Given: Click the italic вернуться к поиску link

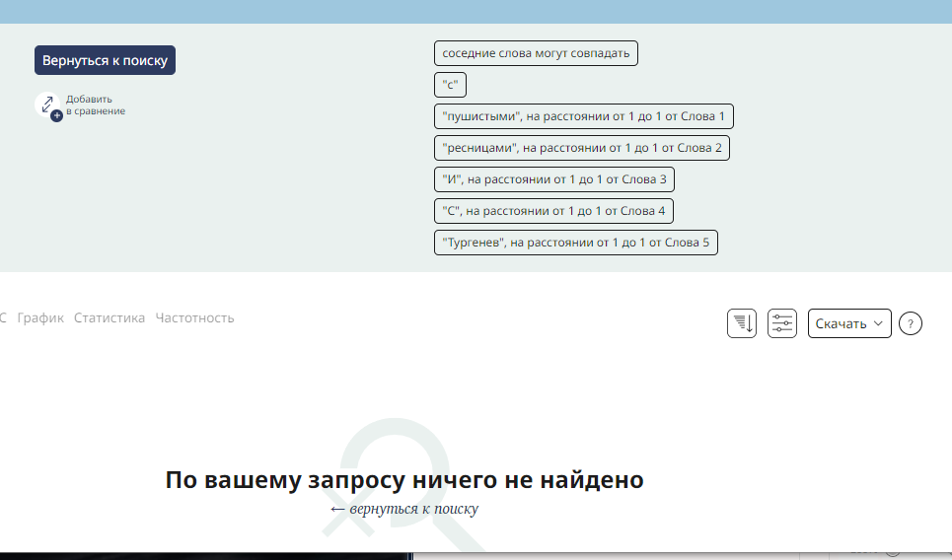Looking at the screenshot, I should [x=404, y=509].
